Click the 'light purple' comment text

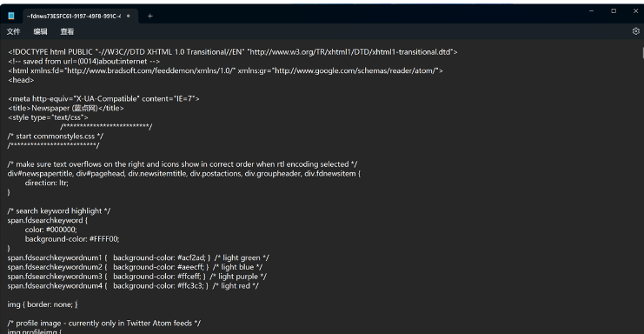pyautogui.click(x=238, y=277)
